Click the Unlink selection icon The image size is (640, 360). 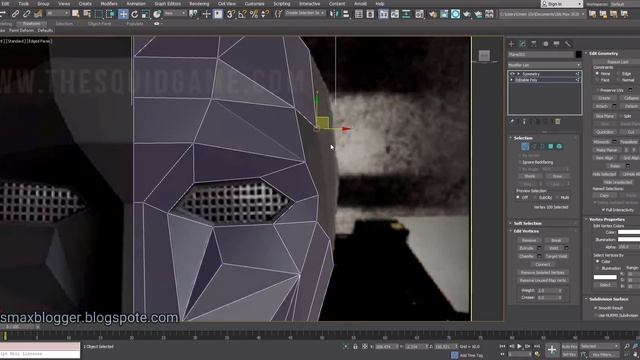click(27, 14)
